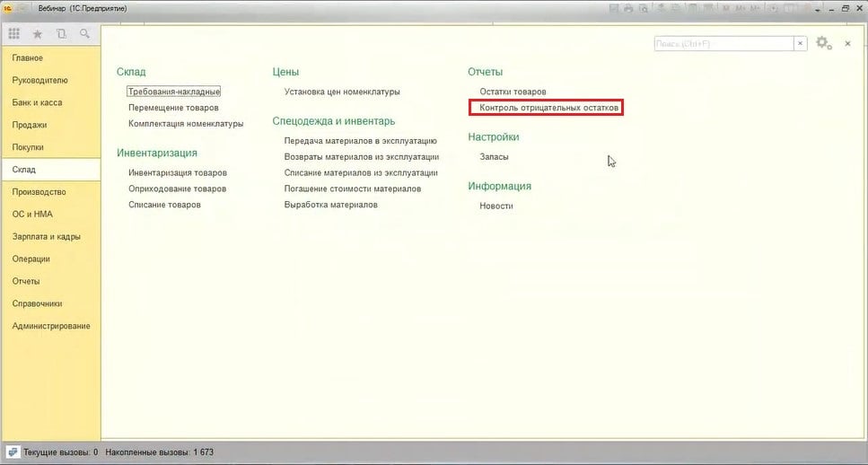The width and height of the screenshot is (868, 465).
Task: Click the magnifier search icon in top panel
Action: pyautogui.click(x=84, y=34)
